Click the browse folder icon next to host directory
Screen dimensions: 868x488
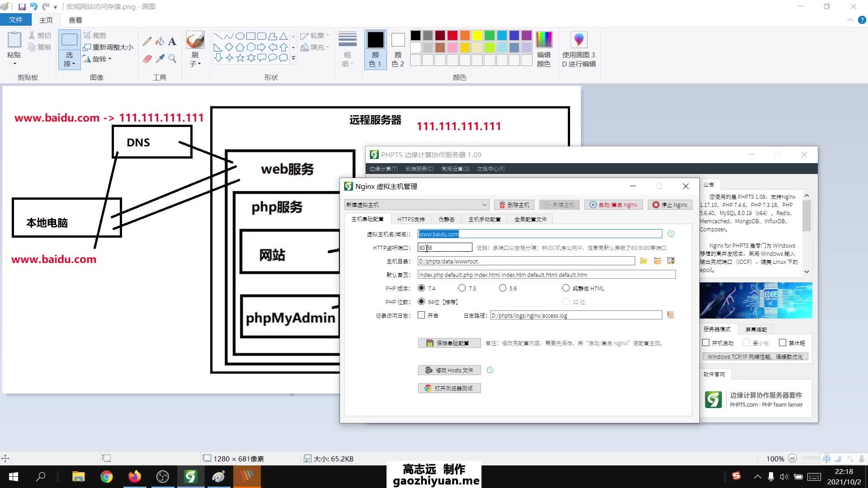644,261
